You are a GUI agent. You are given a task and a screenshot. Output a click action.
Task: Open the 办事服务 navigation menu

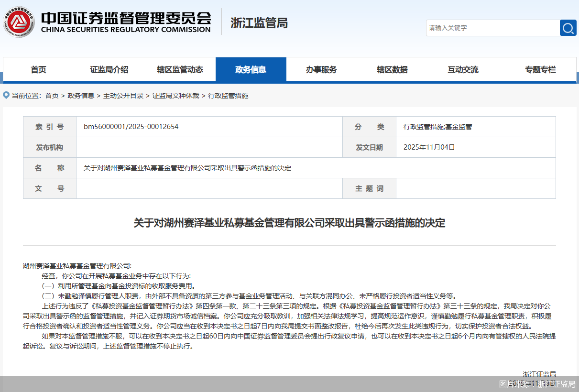click(322, 69)
